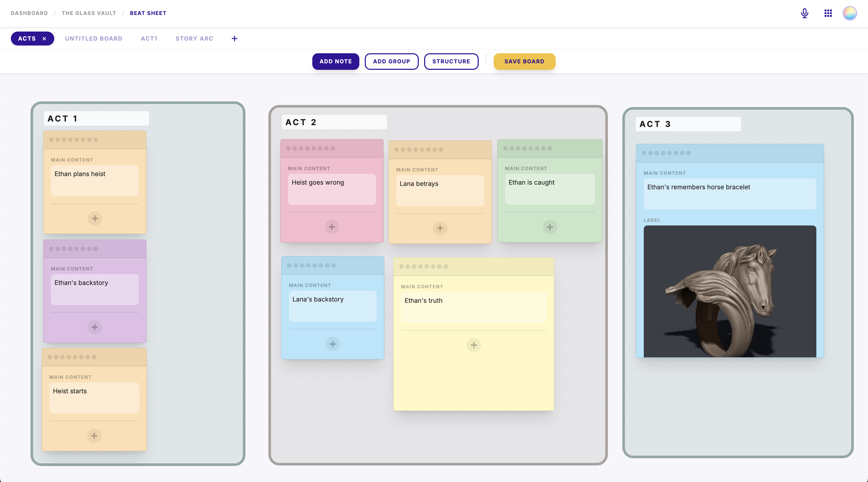Click the Save Board button
This screenshot has width=868, height=482.
click(524, 61)
